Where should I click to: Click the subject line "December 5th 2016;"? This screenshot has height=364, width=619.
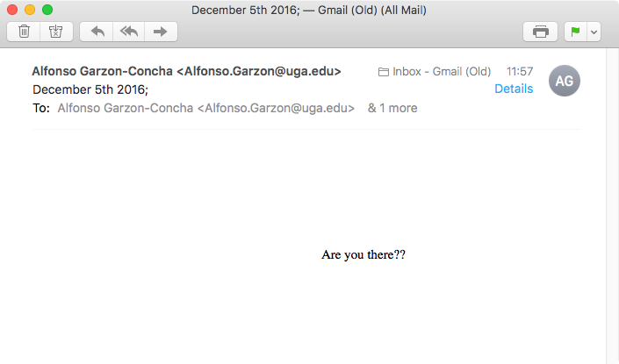[x=90, y=89]
